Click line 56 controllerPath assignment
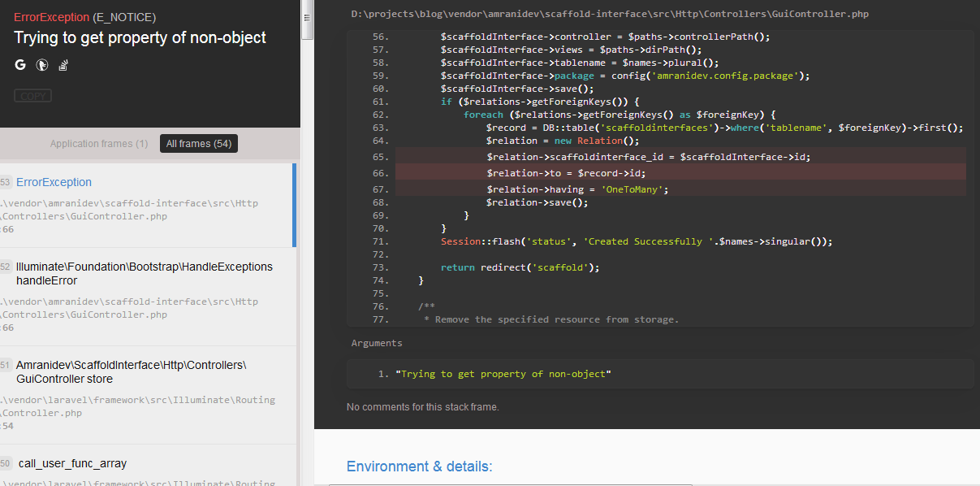This screenshot has height=486, width=980. pos(605,37)
